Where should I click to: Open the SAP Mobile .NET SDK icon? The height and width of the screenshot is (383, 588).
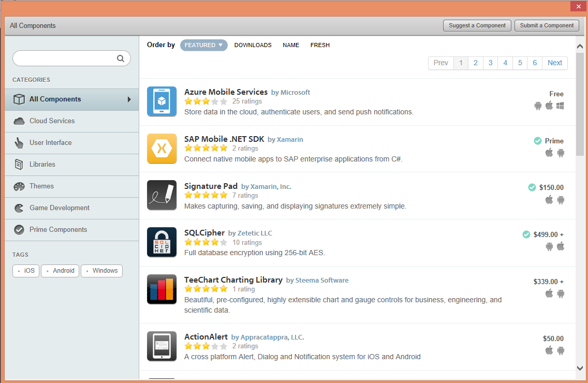pyautogui.click(x=161, y=149)
